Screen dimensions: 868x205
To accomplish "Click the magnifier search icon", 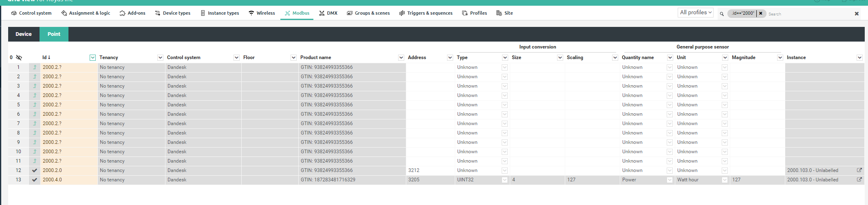I will (722, 14).
